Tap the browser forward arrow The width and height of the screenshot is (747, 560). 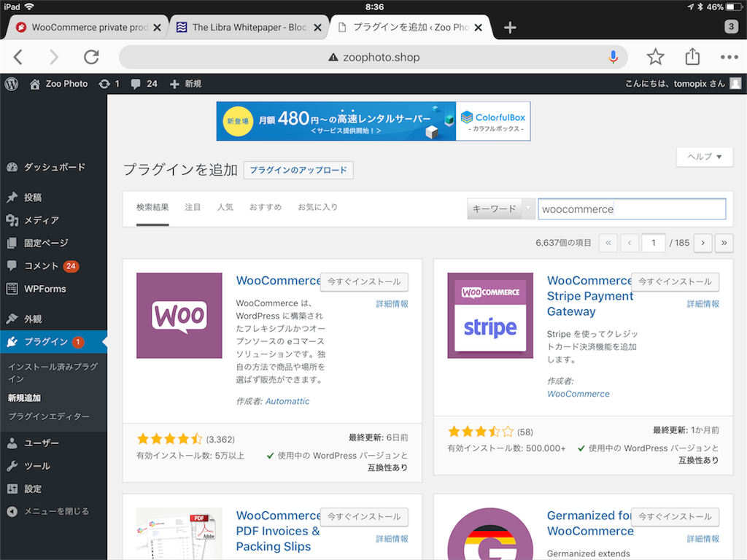pos(54,57)
